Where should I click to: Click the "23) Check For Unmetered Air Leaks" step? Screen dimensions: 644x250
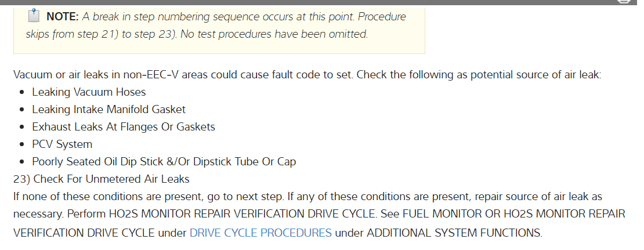point(102,179)
